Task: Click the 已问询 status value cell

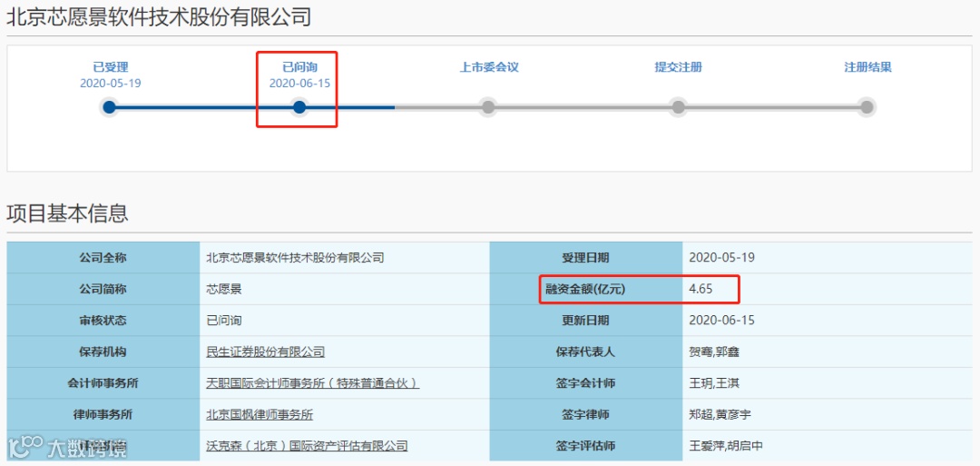Action: (x=345, y=321)
